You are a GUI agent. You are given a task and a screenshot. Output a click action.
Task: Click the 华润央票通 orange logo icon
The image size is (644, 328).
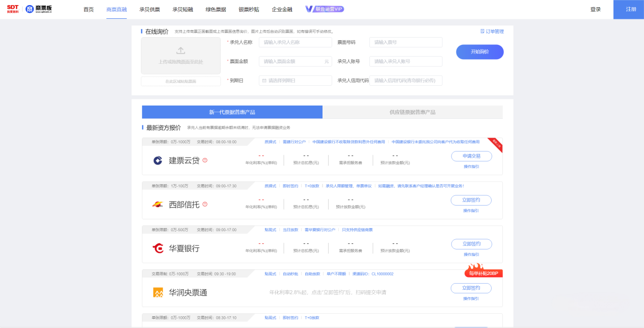tap(158, 292)
